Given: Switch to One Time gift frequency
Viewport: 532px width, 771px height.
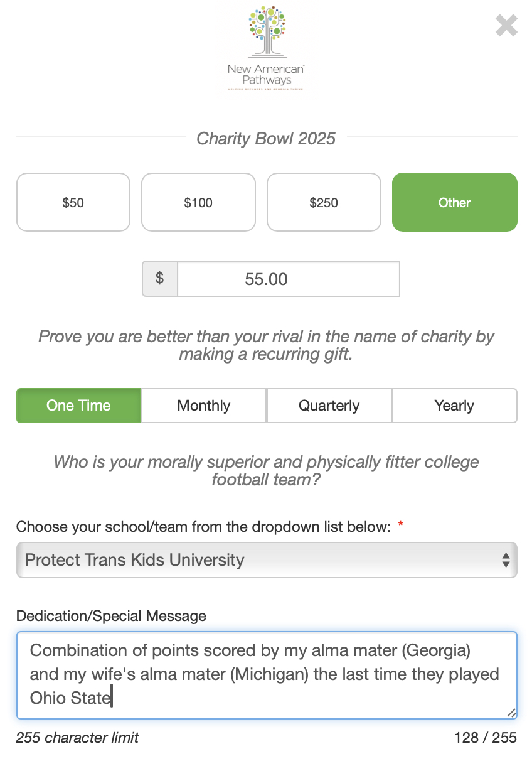Looking at the screenshot, I should point(78,406).
